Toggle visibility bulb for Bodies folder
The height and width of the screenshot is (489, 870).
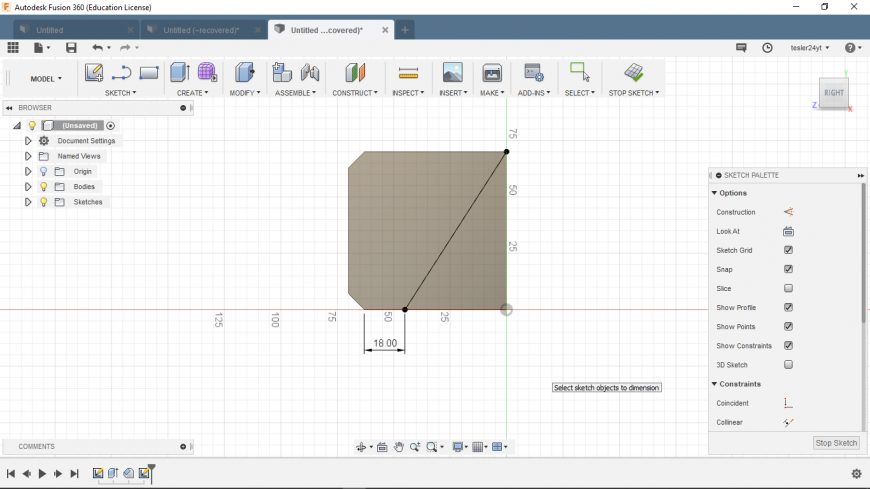(44, 187)
